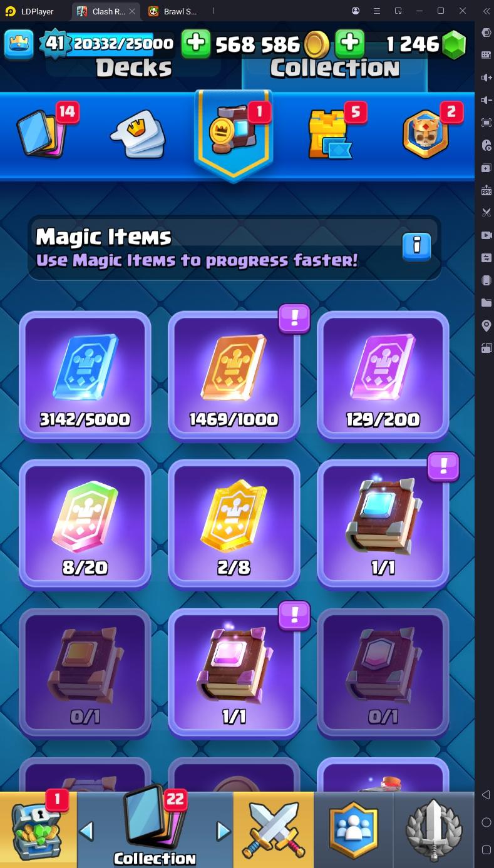This screenshot has width=494, height=868.
Task: Open the Shop chest in bottom bar
Action: 38,829
